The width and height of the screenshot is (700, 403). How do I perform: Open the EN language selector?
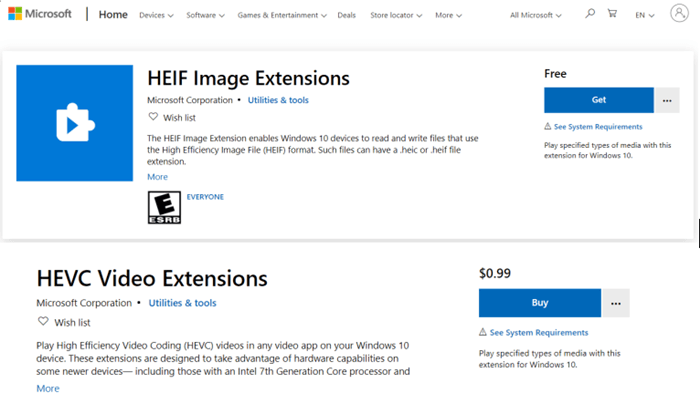pyautogui.click(x=645, y=15)
